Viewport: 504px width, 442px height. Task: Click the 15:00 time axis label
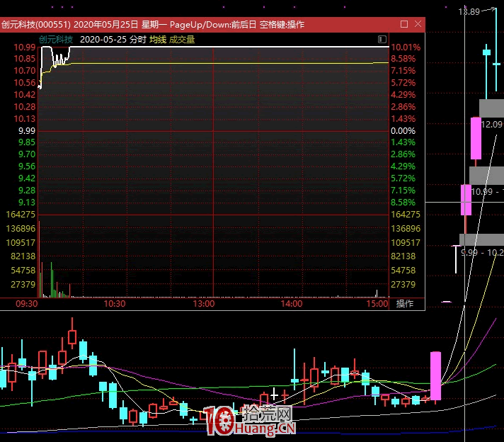[377, 303]
